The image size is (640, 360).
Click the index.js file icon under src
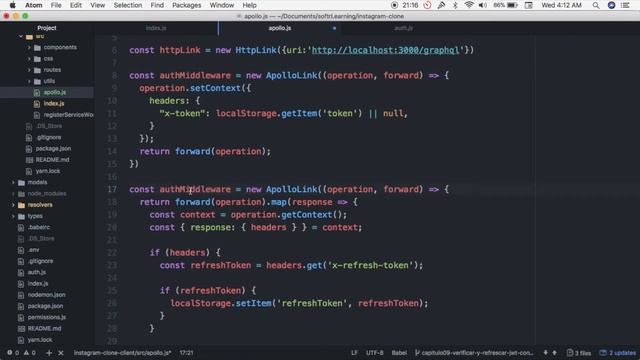point(37,104)
